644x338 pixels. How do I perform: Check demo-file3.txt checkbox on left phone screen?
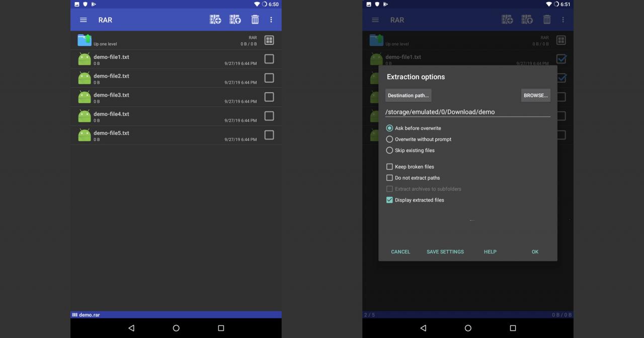point(269,97)
